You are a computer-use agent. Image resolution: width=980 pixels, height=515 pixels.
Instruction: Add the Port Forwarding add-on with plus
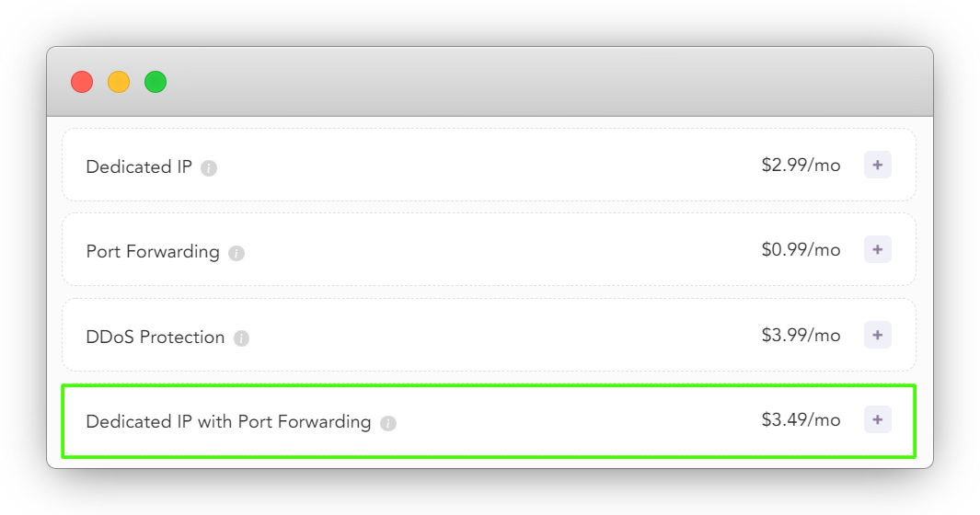click(878, 249)
